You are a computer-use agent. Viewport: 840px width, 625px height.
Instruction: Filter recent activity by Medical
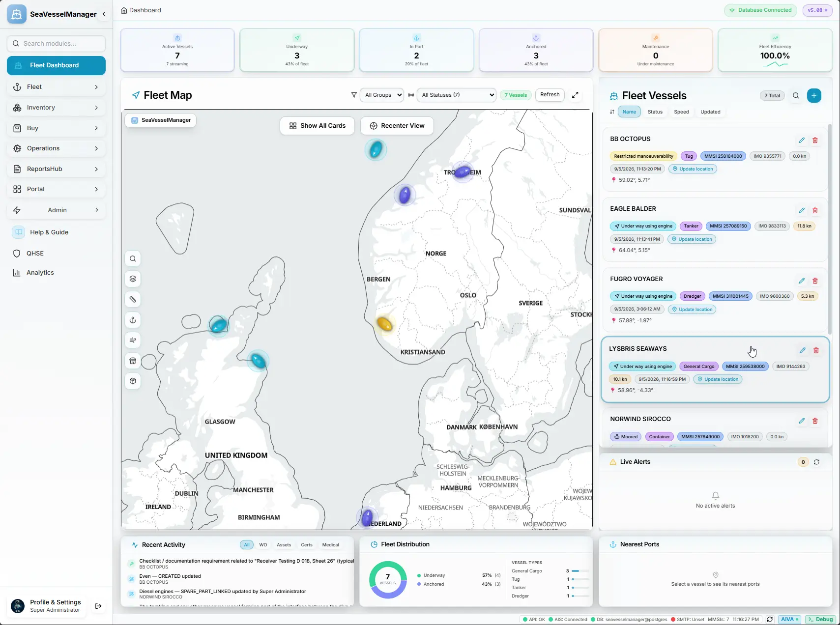pyautogui.click(x=331, y=544)
